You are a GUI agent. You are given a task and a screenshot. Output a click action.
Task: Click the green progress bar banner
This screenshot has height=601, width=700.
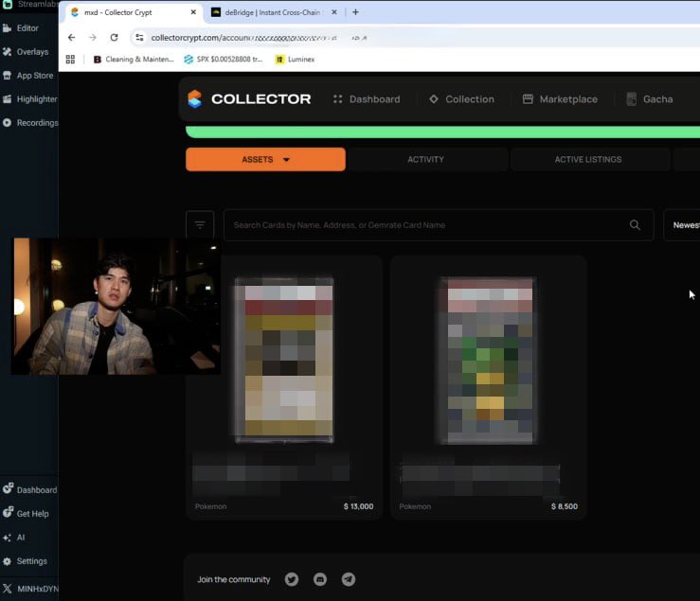pyautogui.click(x=443, y=133)
